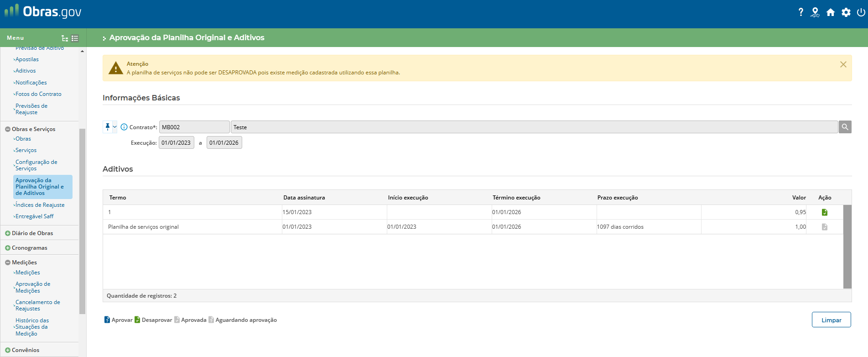This screenshot has width=868, height=357.
Task: Open the pin dropdown beside Contrato
Action: coord(114,127)
